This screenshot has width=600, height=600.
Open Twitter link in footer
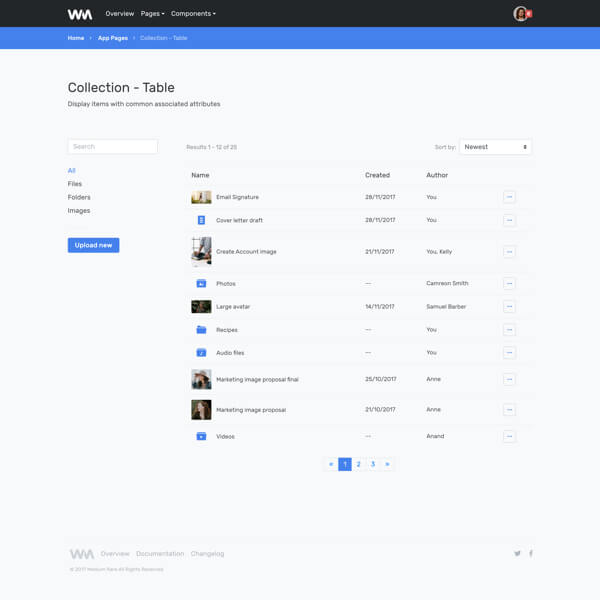click(x=517, y=553)
